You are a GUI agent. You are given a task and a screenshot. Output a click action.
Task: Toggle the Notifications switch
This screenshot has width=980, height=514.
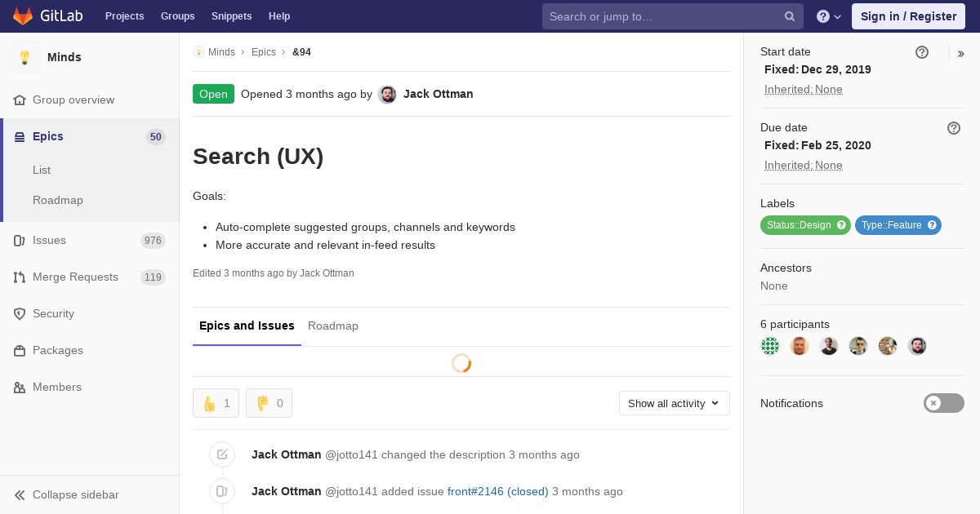click(x=943, y=403)
